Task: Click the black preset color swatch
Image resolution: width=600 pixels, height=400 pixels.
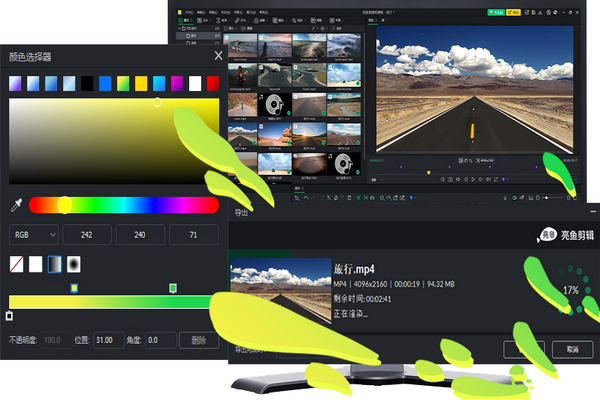Action: click(88, 83)
